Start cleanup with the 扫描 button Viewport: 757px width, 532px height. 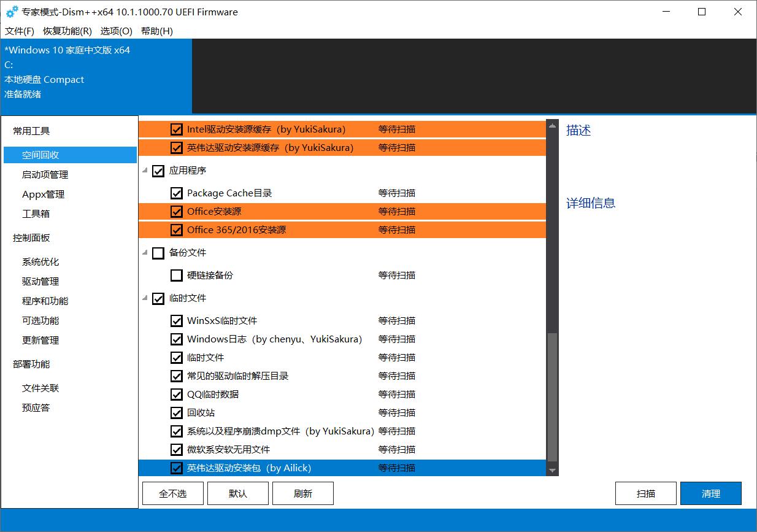pos(645,493)
